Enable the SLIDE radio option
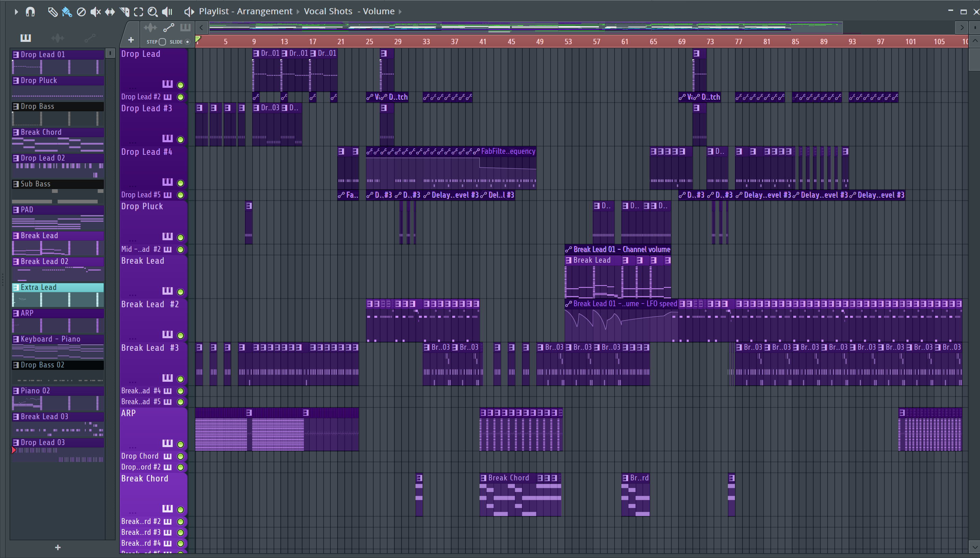This screenshot has height=558, width=980. (187, 42)
